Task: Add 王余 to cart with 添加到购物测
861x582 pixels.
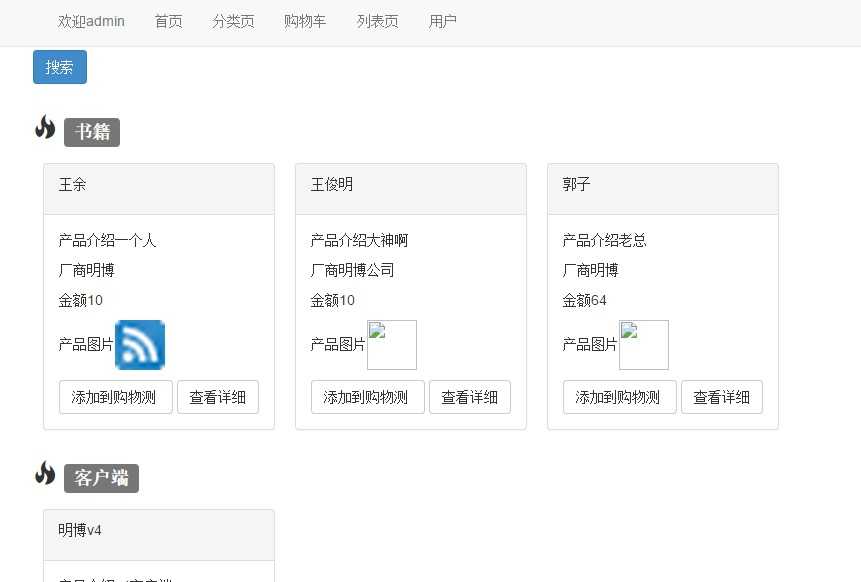Action: tap(116, 397)
